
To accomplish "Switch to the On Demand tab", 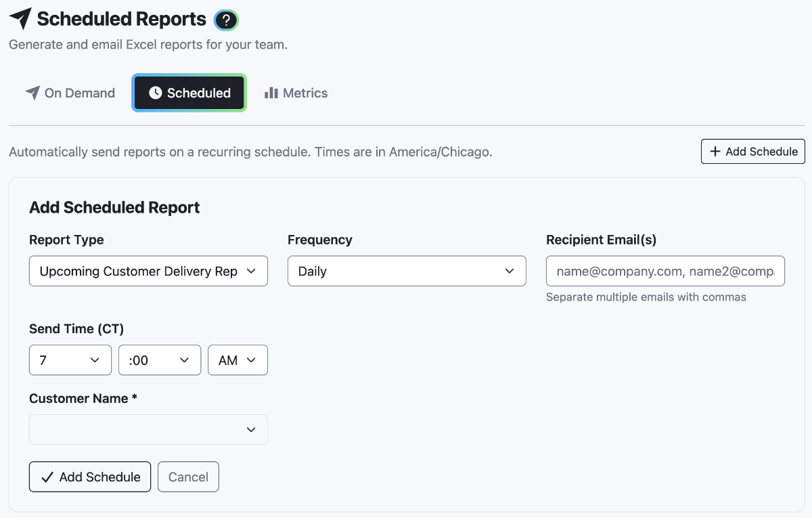I will [x=70, y=93].
